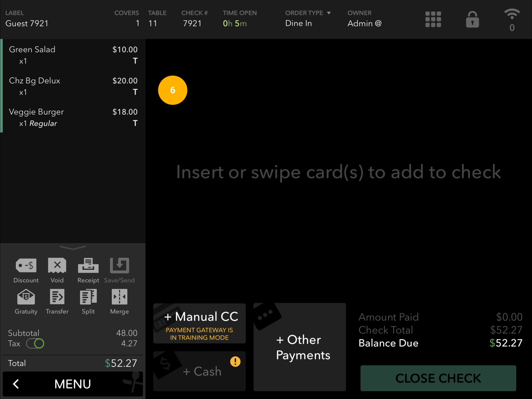Select the Chz Bg Delux item
Viewport: 532px width, 399px height.
click(x=73, y=86)
